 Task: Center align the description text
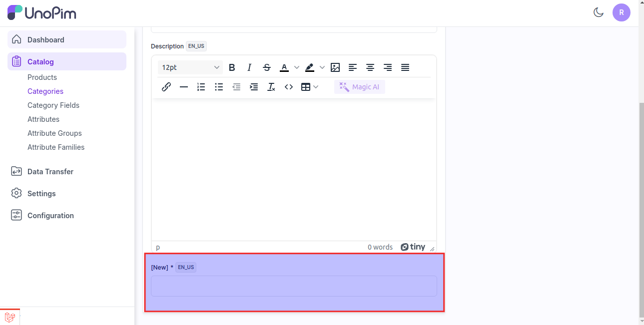tap(370, 67)
